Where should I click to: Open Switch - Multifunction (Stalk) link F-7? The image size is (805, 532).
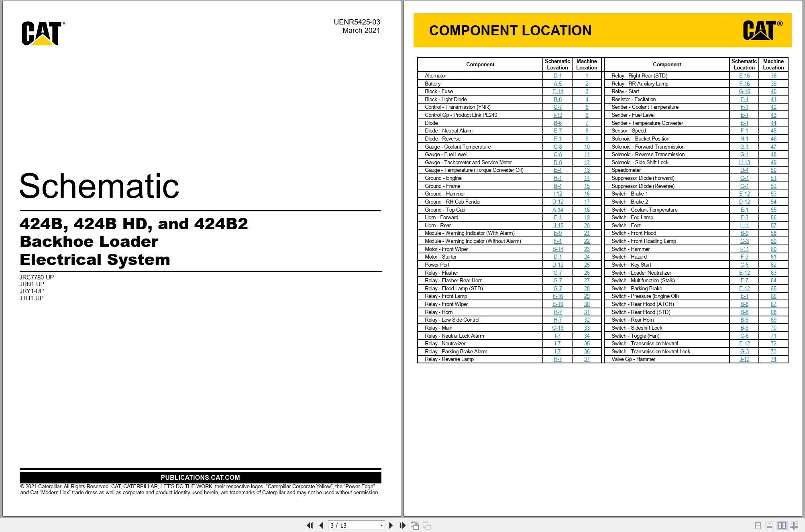tap(744, 280)
